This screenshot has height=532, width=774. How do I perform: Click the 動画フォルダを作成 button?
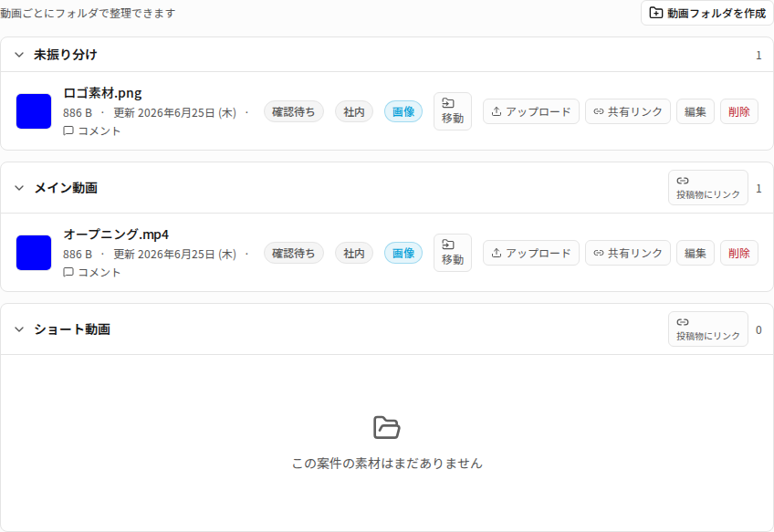(x=706, y=13)
